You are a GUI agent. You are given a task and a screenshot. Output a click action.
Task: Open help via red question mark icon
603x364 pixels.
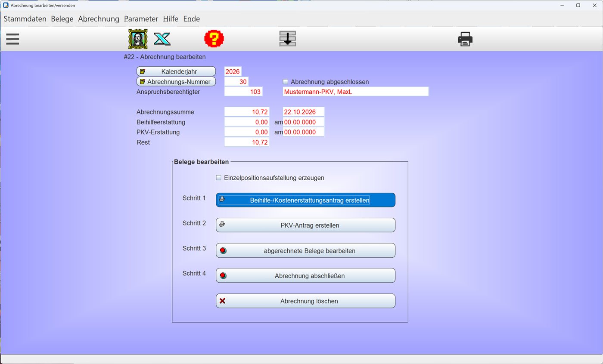pos(214,39)
